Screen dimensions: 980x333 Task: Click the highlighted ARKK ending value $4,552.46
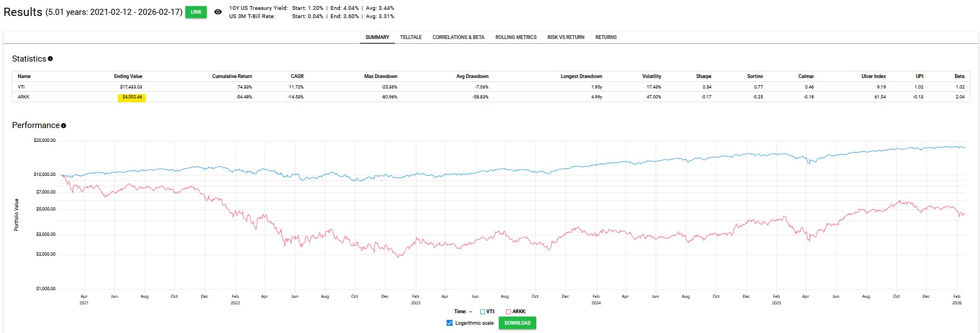point(132,97)
